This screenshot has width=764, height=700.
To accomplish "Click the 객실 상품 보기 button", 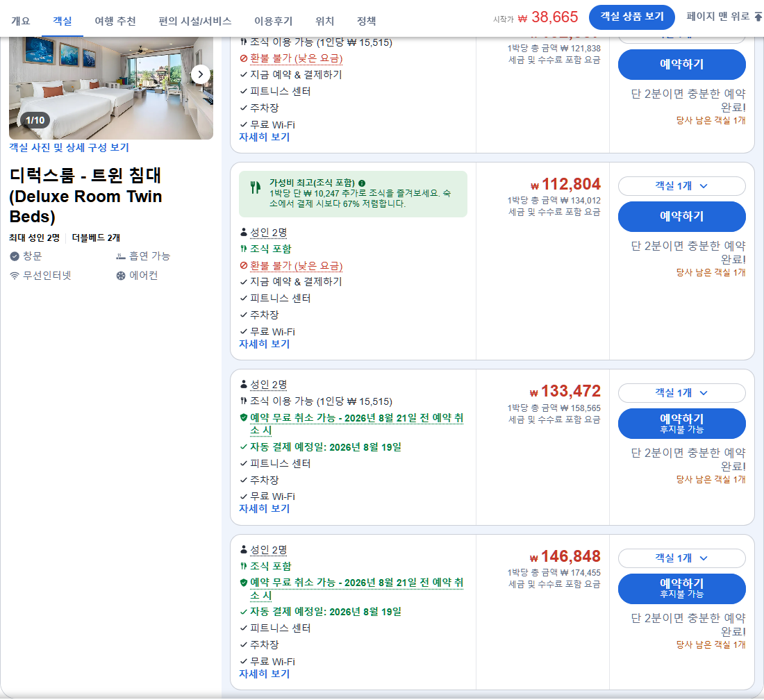I will coord(631,17).
